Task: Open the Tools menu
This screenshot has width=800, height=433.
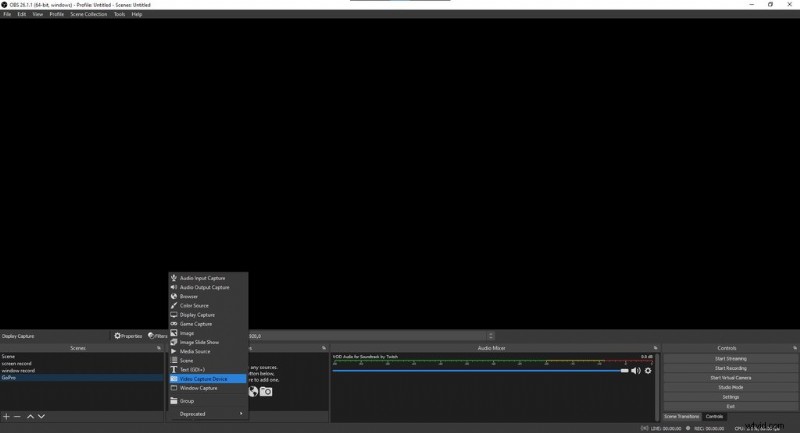Action: click(x=120, y=14)
